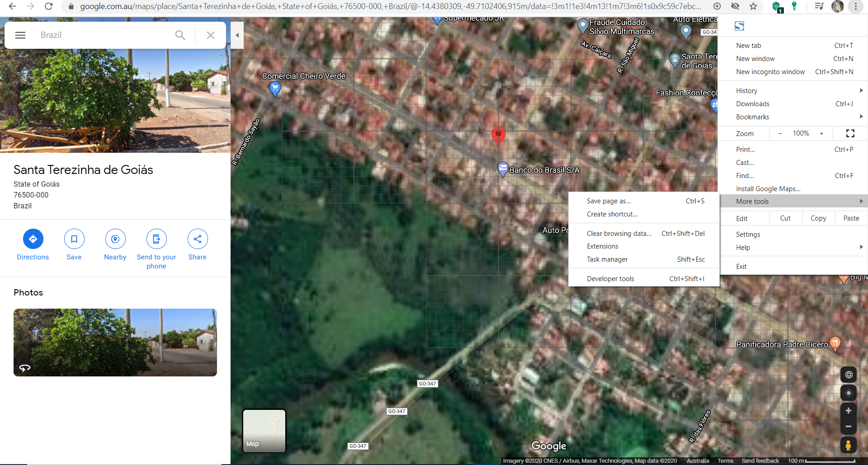Select Install Google Maps... menu item
This screenshot has height=465, width=868.
(793, 189)
